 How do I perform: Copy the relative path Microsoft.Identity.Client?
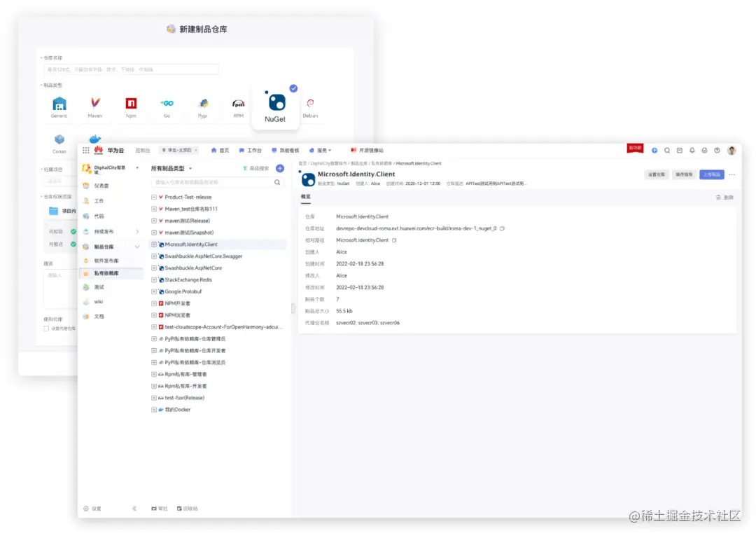(394, 240)
